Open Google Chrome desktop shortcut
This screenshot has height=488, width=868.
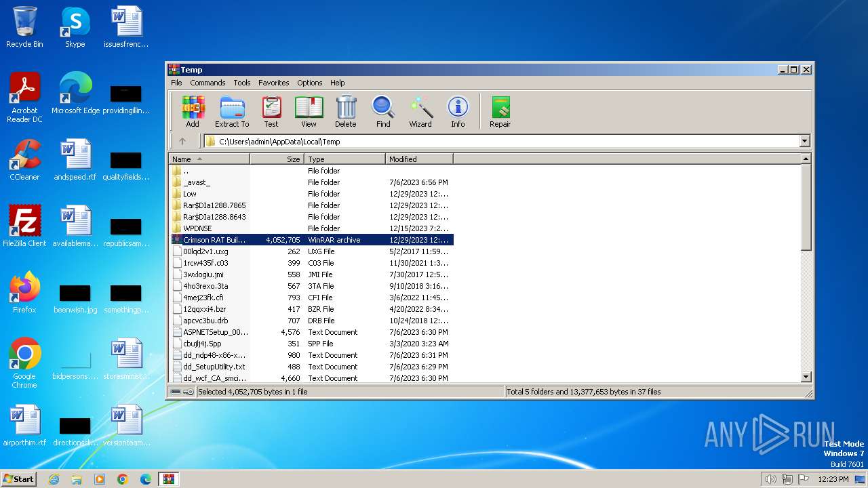tap(24, 363)
